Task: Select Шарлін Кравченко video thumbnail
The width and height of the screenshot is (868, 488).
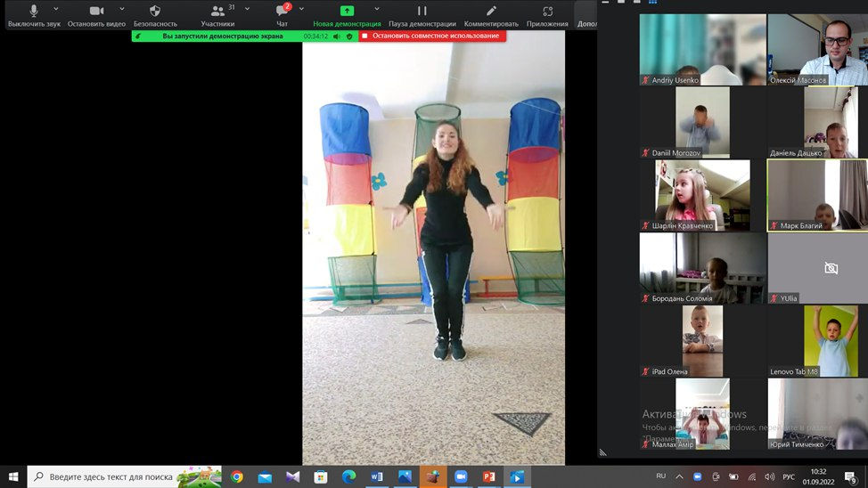Action: pyautogui.click(x=702, y=195)
